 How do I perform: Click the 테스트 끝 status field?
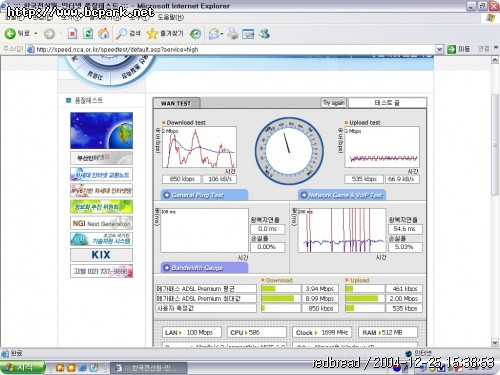[x=387, y=103]
